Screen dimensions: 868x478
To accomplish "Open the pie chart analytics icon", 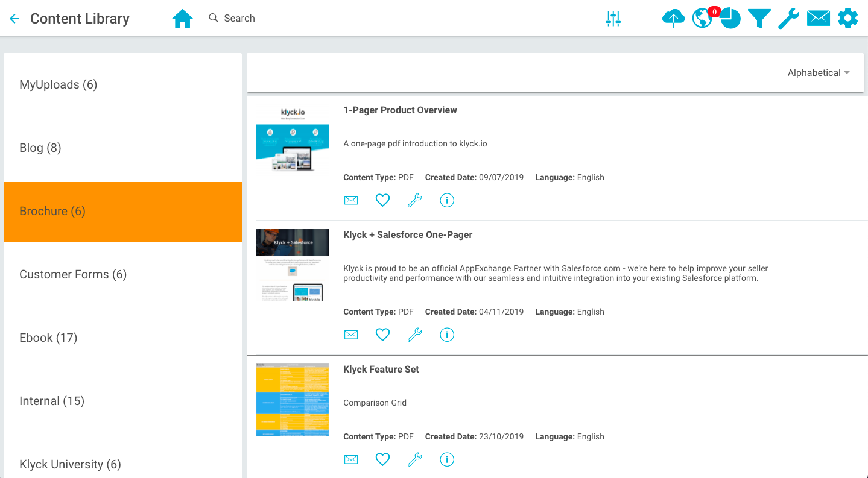I will pos(731,19).
